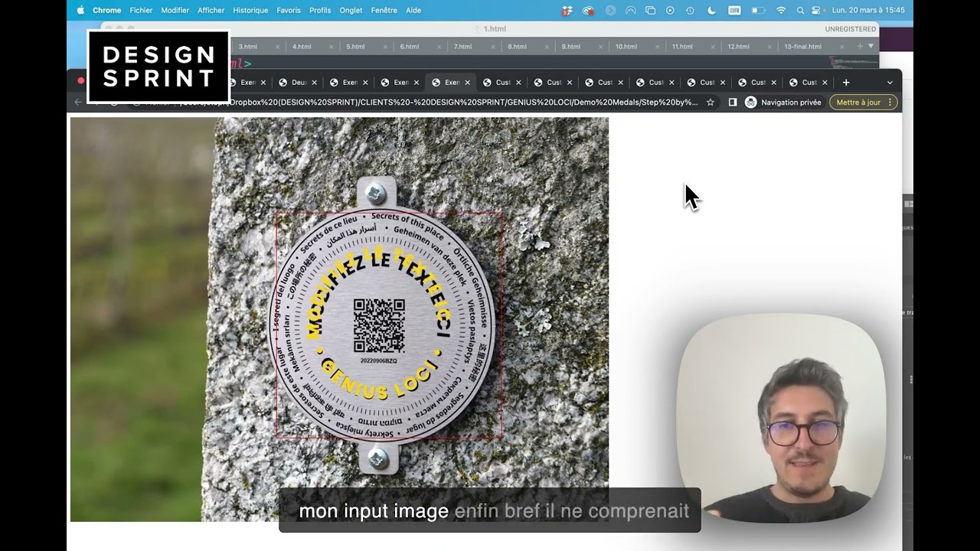Go back with Chrome back arrow

[77, 102]
